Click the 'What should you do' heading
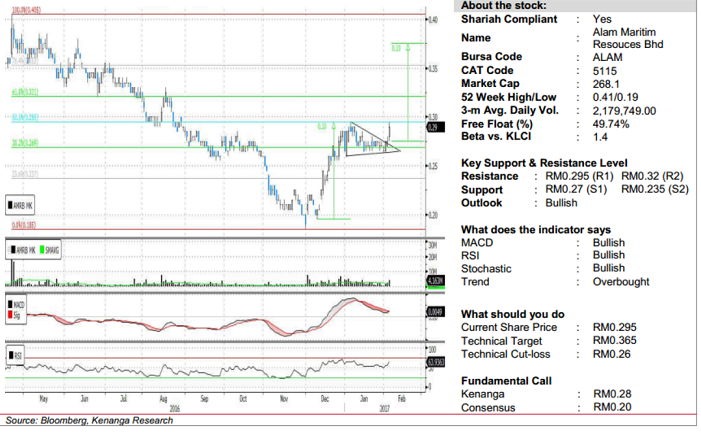 point(512,314)
